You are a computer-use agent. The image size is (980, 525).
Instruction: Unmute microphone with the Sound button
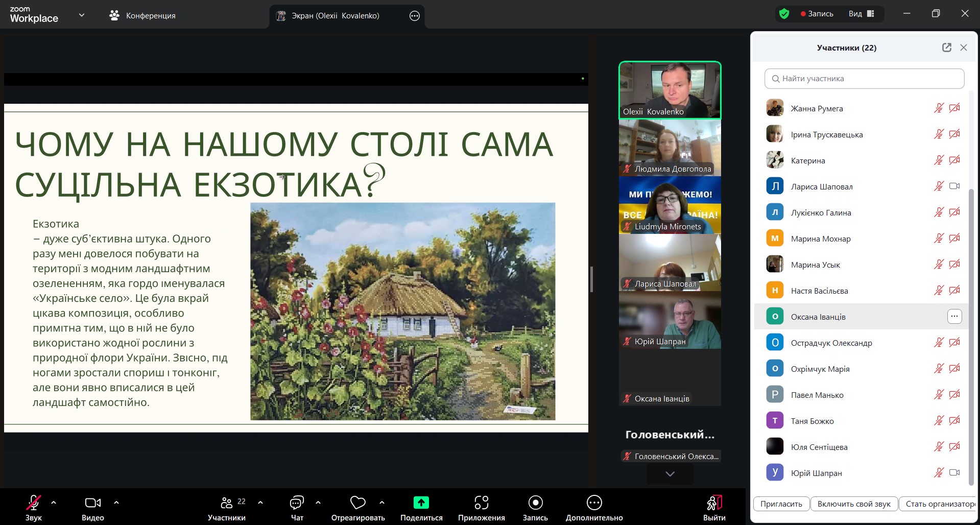click(34, 503)
